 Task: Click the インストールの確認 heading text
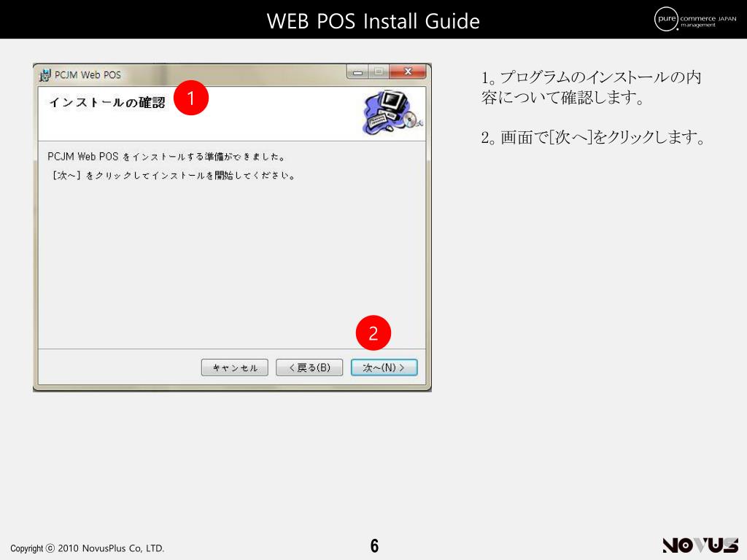tap(107, 102)
